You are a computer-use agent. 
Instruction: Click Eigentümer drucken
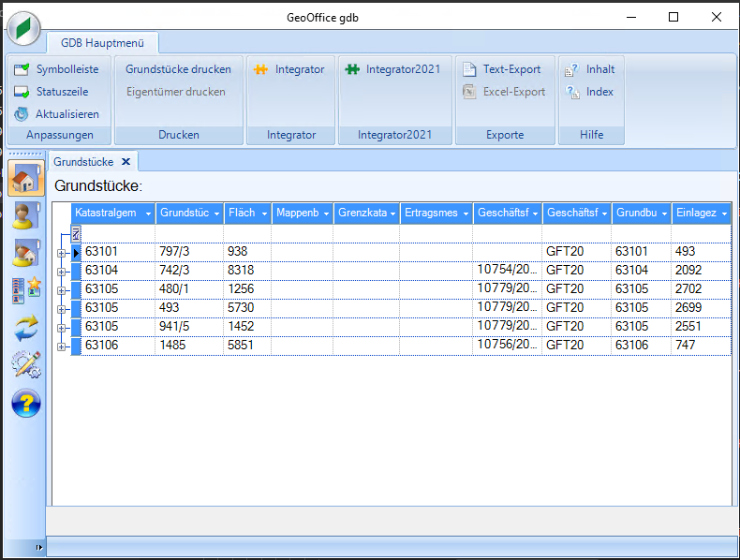tap(175, 92)
